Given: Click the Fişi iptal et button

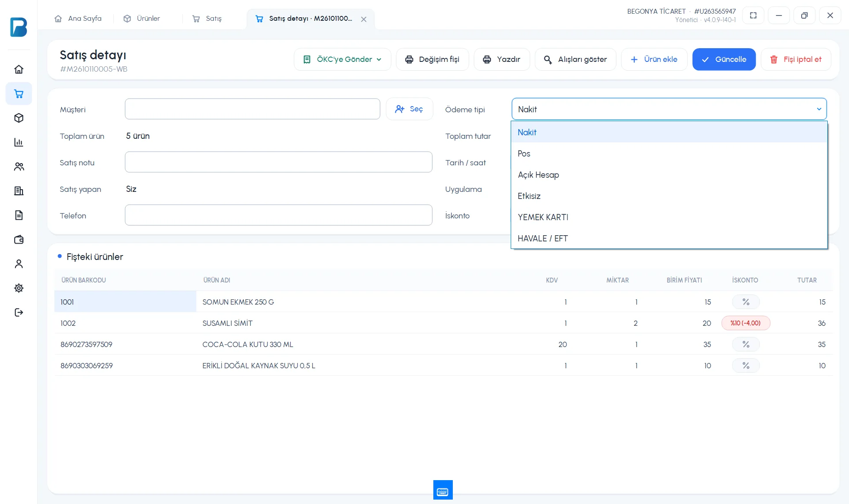Looking at the screenshot, I should coord(795,59).
